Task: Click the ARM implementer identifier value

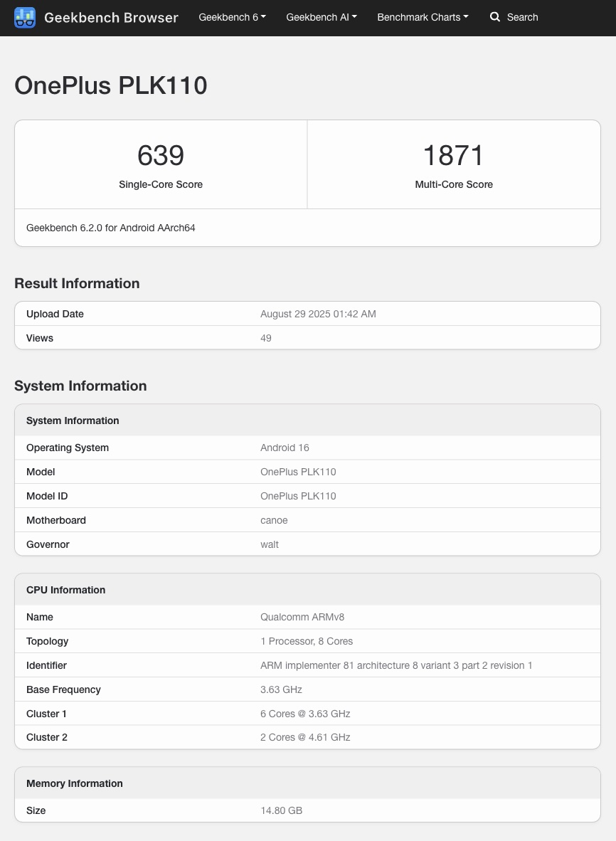Action: 396,665
